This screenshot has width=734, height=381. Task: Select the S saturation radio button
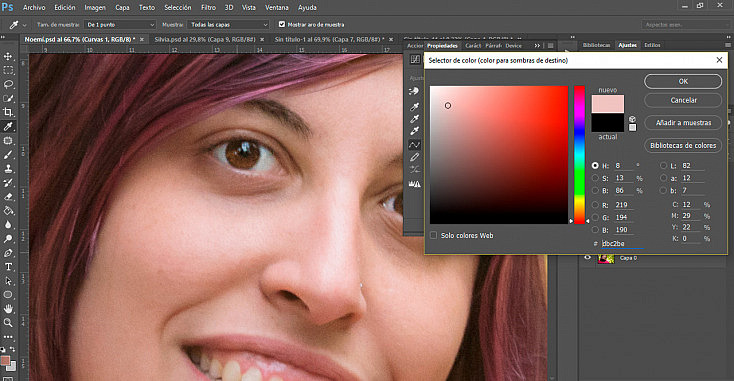(x=595, y=178)
